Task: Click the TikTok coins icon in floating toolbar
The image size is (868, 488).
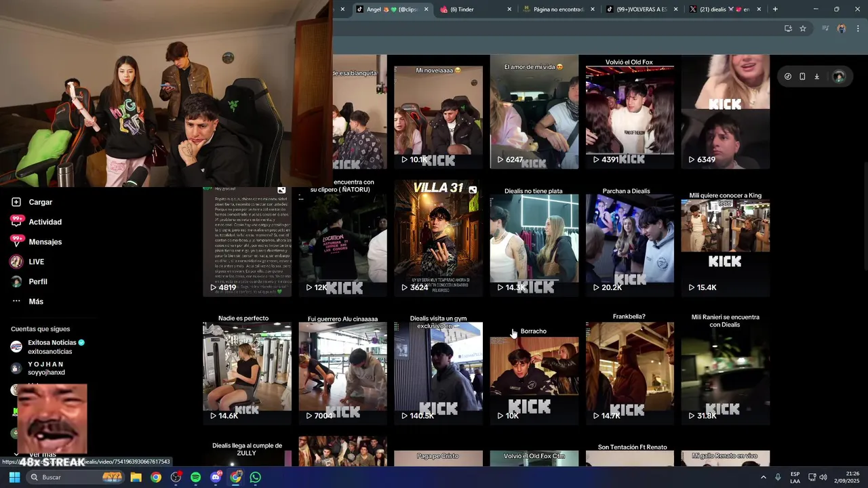Action: pos(787,77)
